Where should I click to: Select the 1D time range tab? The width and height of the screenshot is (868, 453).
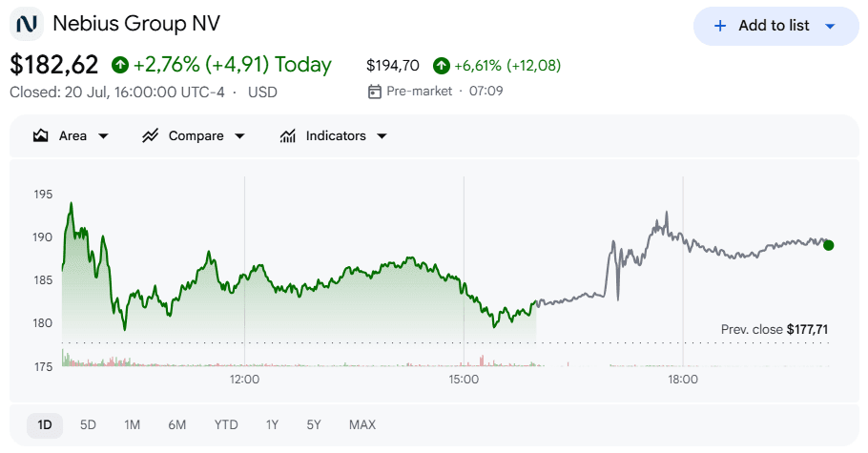tap(45, 424)
